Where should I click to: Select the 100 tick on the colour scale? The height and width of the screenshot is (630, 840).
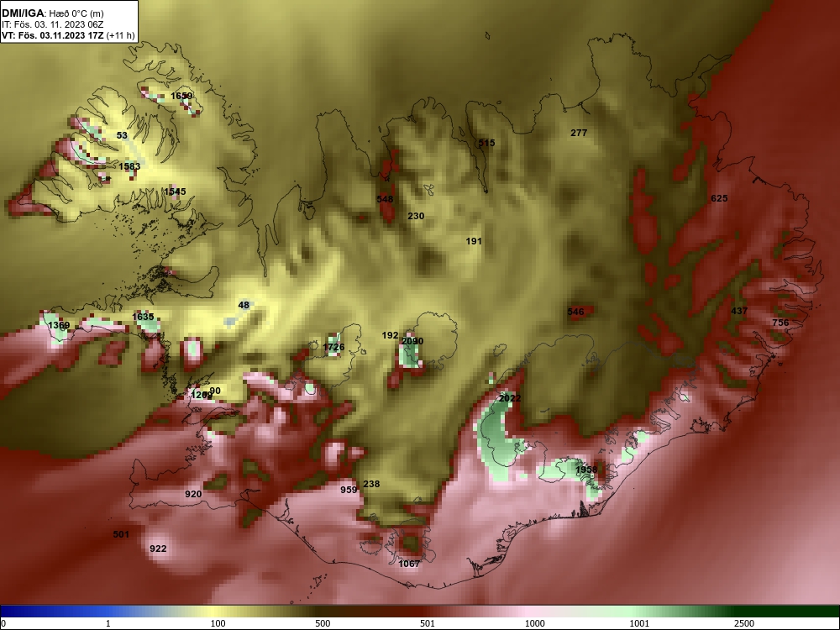pos(218,623)
